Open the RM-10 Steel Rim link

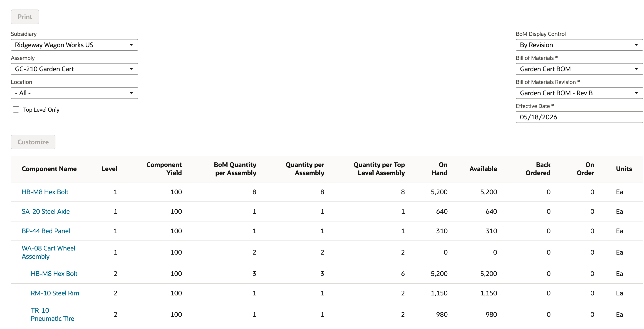click(x=55, y=293)
